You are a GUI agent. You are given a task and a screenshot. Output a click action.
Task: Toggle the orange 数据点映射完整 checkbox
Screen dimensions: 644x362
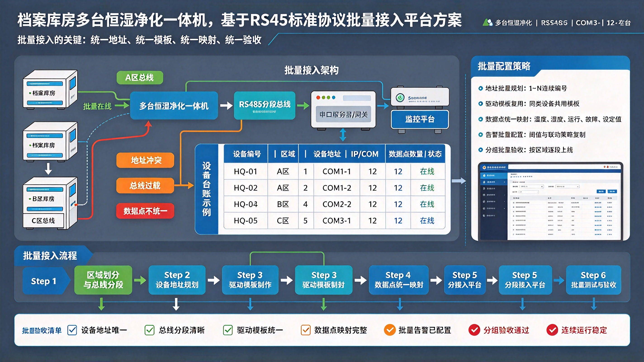tap(305, 330)
